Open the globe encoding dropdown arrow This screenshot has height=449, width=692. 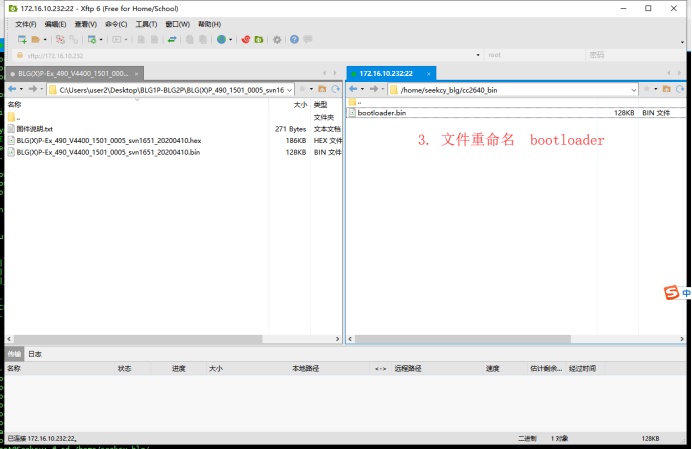pyautogui.click(x=230, y=40)
